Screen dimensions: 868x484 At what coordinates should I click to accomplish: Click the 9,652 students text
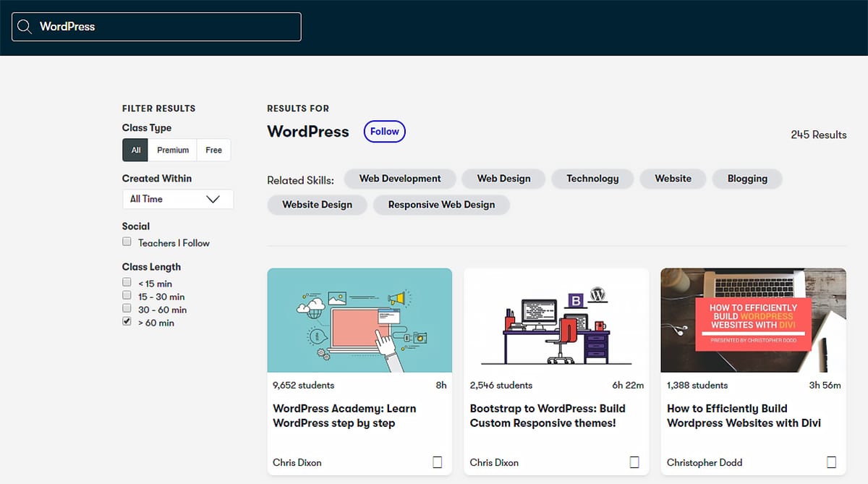coord(304,386)
